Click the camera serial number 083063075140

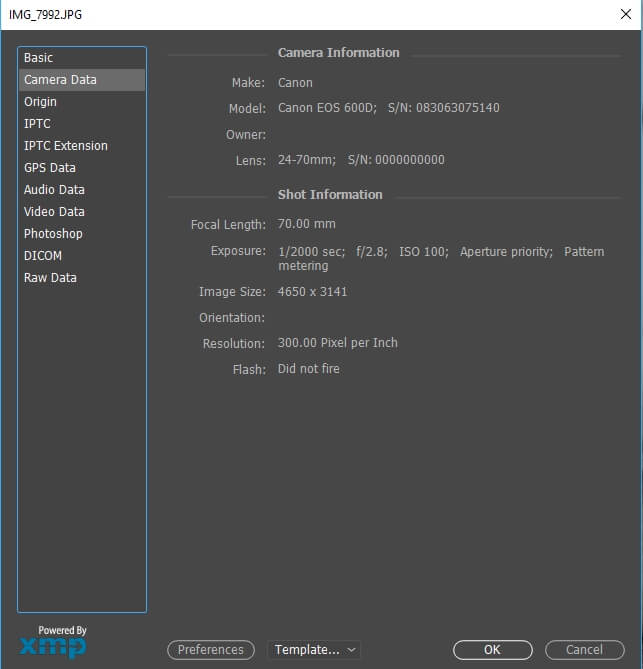[x=458, y=108]
